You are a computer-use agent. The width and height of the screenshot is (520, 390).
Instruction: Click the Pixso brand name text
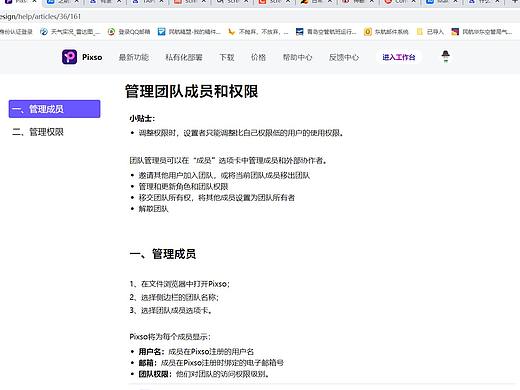[x=92, y=57]
